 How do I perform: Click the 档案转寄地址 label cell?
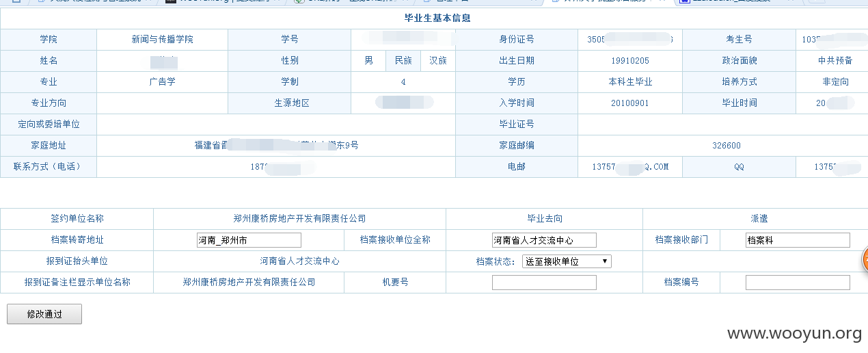click(77, 240)
